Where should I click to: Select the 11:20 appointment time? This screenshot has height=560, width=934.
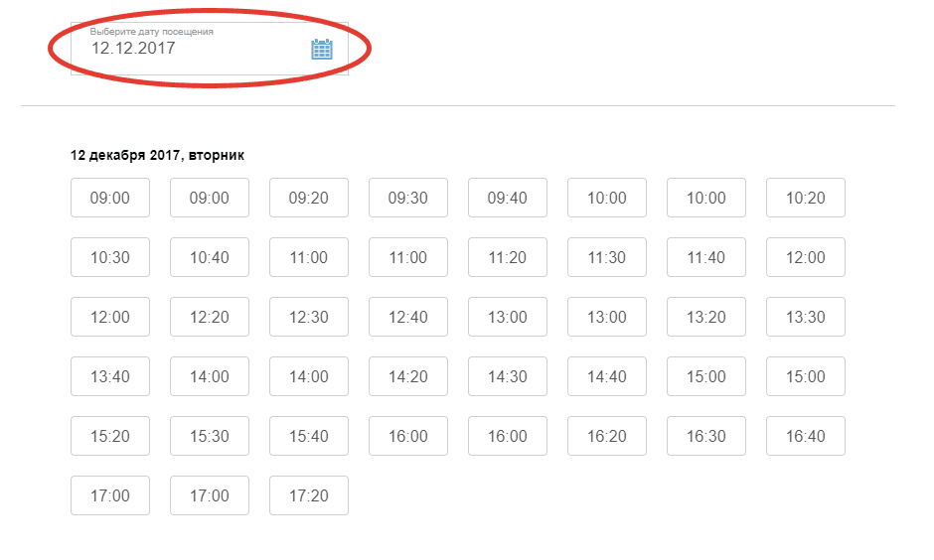[x=508, y=257]
